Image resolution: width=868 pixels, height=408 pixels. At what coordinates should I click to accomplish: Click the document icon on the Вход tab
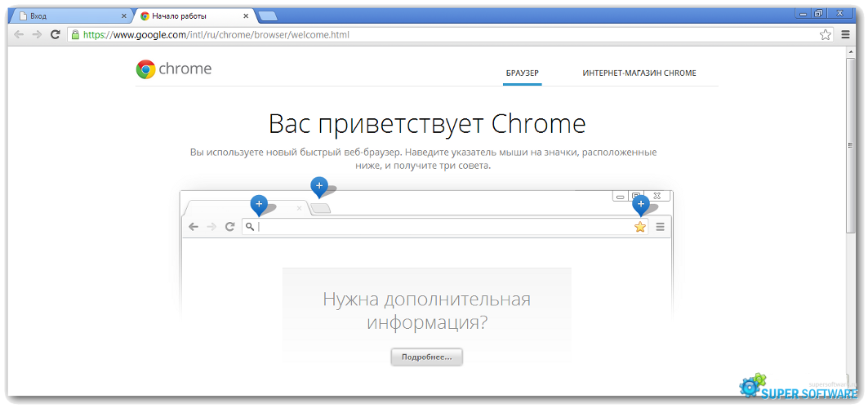(x=23, y=16)
